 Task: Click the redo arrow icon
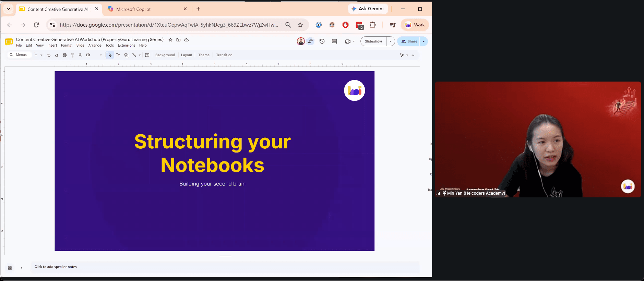[x=57, y=55]
